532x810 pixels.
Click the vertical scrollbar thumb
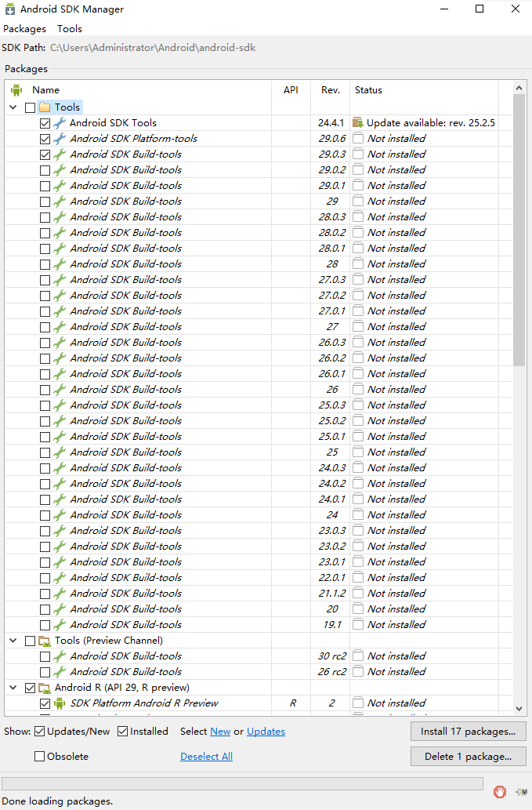[519, 230]
